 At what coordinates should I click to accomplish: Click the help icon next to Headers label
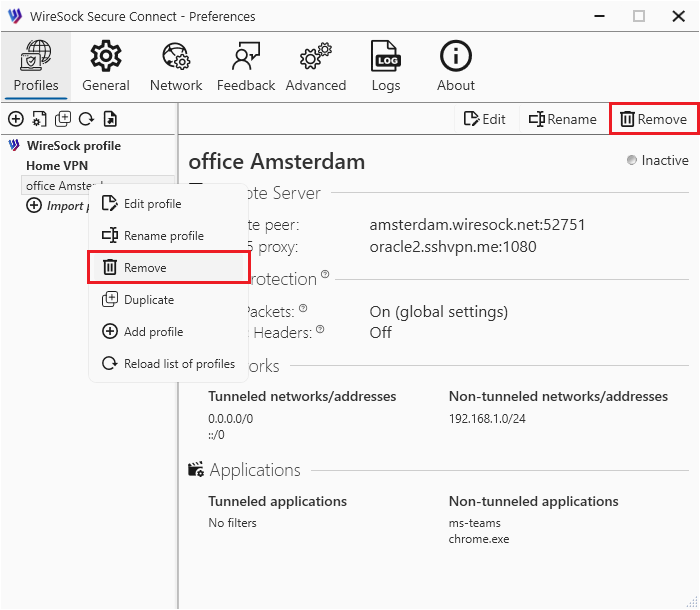[320, 329]
